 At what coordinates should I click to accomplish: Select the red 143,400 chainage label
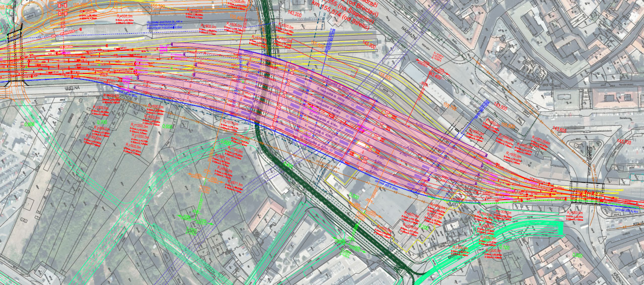pyautogui.click(x=435, y=77)
